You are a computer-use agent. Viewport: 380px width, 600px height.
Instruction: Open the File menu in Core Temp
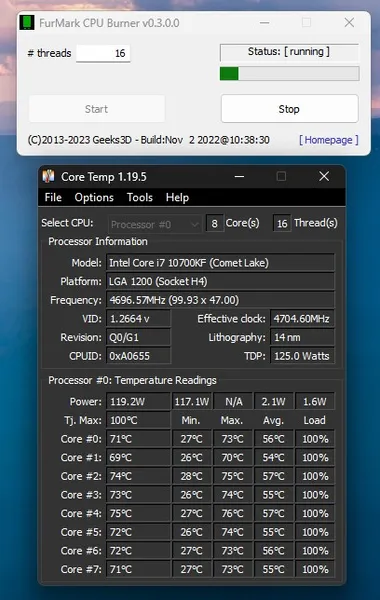(53, 197)
